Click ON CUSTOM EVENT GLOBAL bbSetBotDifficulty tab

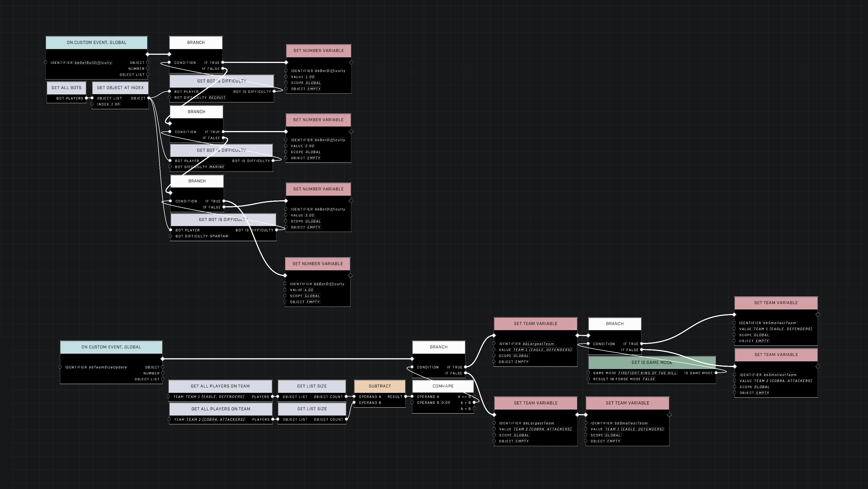point(97,42)
